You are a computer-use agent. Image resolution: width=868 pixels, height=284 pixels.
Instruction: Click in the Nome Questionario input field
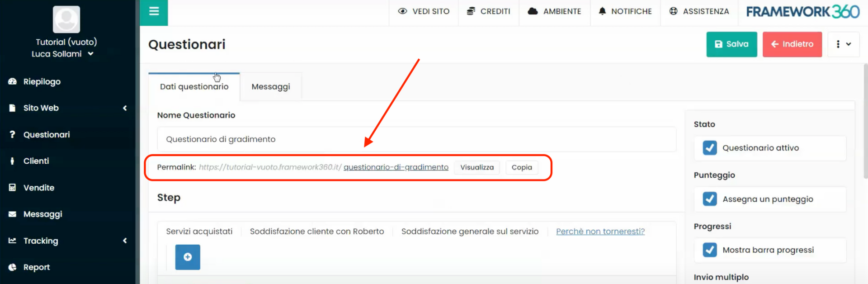[416, 139]
